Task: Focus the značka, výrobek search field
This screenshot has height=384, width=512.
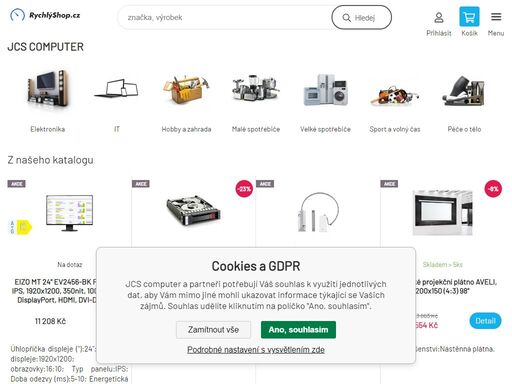Action: tap(224, 17)
